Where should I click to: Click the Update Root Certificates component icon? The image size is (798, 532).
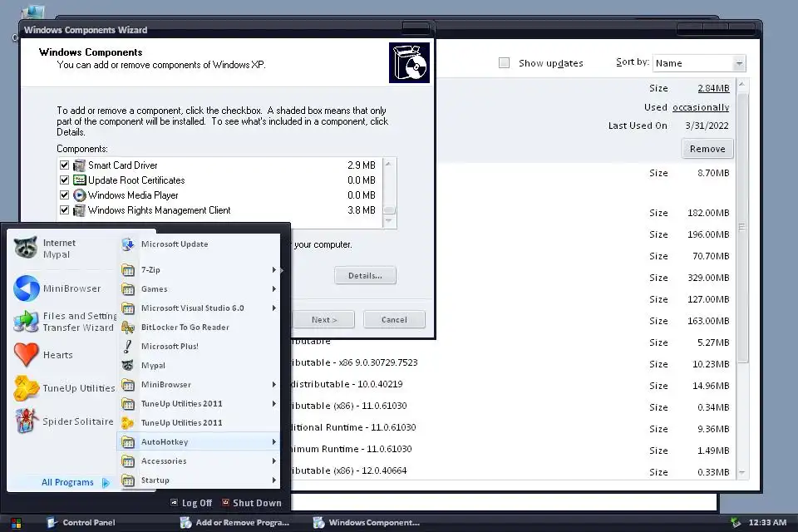[80, 180]
